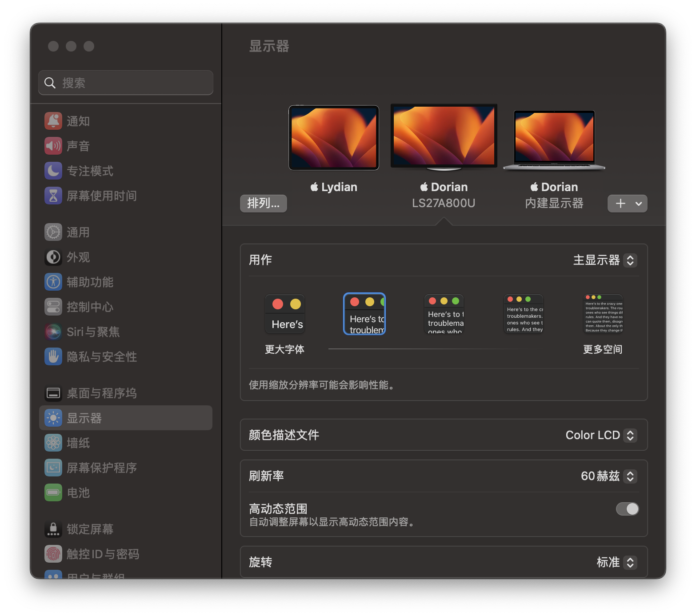Open 锁定屏幕 sidebar item
The height and width of the screenshot is (616, 696).
coord(90,529)
